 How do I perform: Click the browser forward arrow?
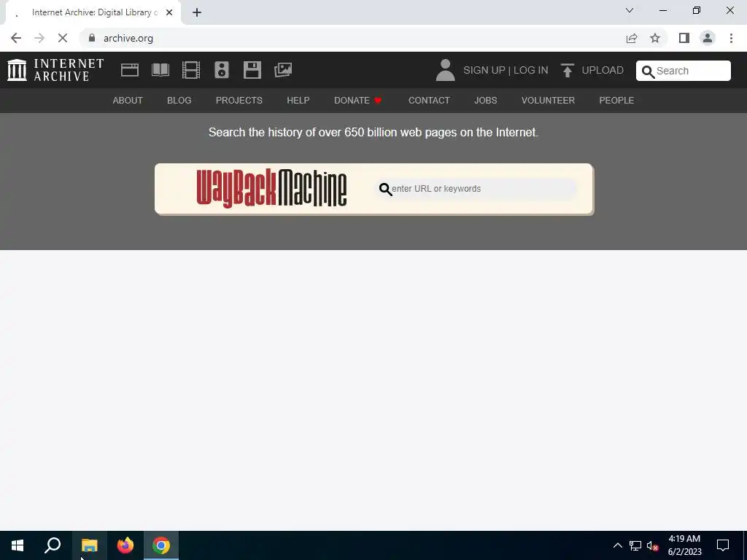pos(39,38)
